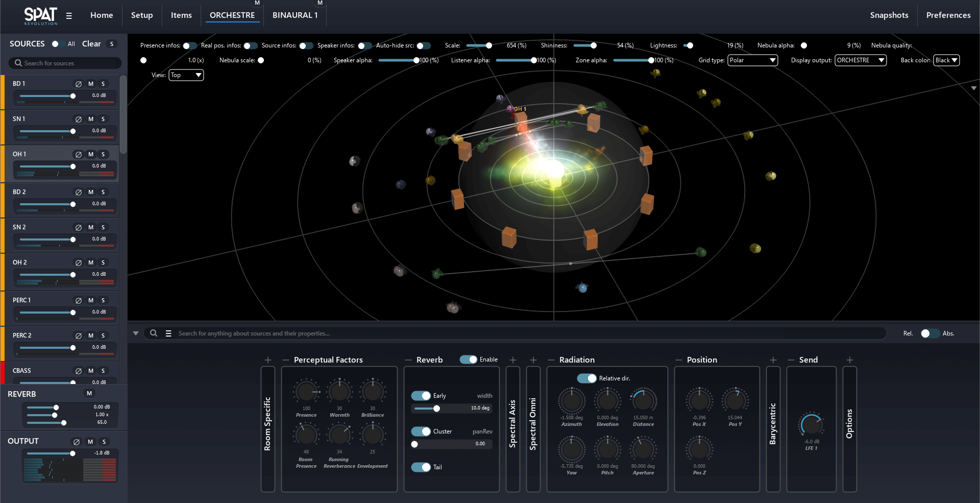Screen dimensions: 980x503
Task: Open the View dropdown set to Top
Action: point(186,75)
